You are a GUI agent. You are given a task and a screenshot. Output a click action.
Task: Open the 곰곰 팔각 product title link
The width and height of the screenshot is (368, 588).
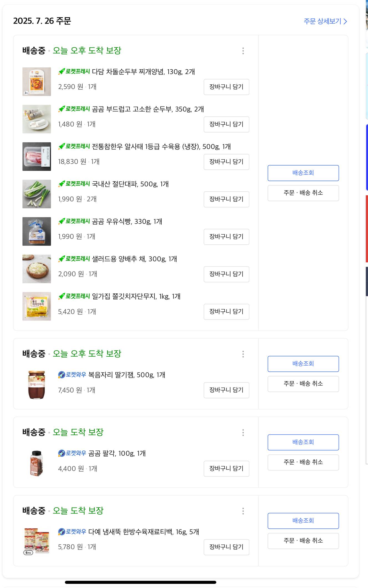[x=117, y=453]
